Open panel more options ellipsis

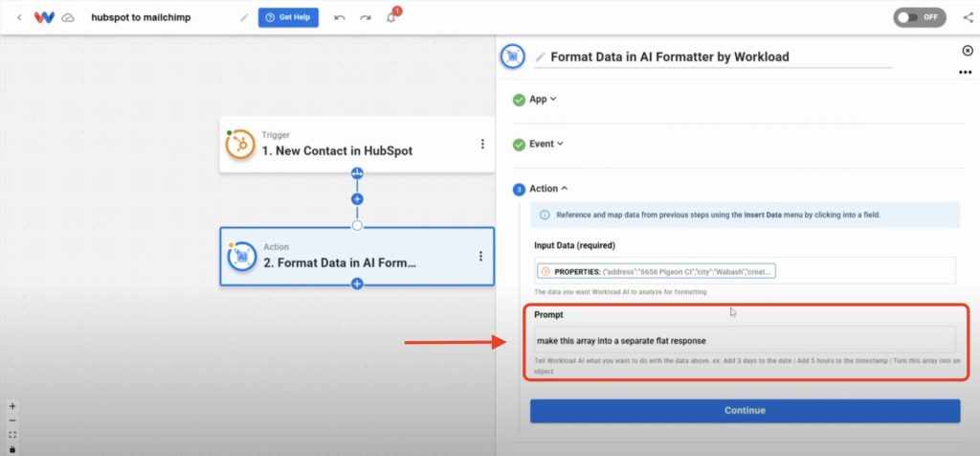point(965,73)
